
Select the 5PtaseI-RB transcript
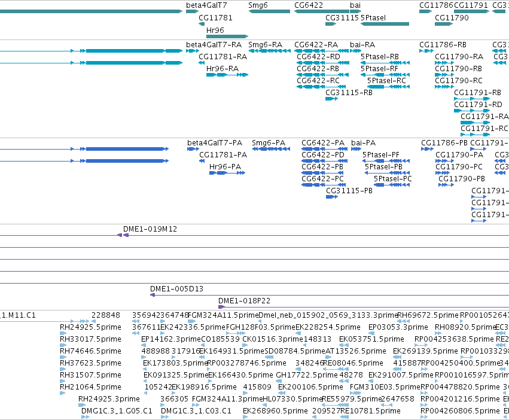tap(385, 63)
